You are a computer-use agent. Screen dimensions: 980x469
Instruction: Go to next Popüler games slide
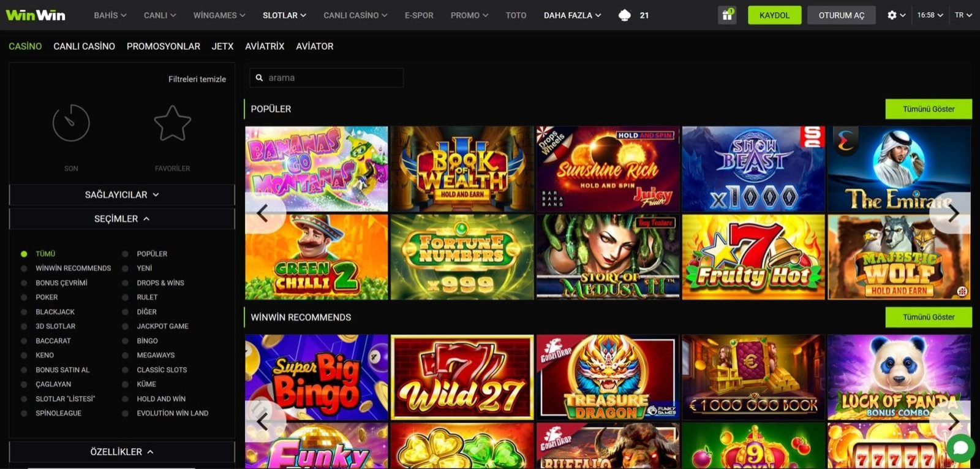pyautogui.click(x=952, y=213)
